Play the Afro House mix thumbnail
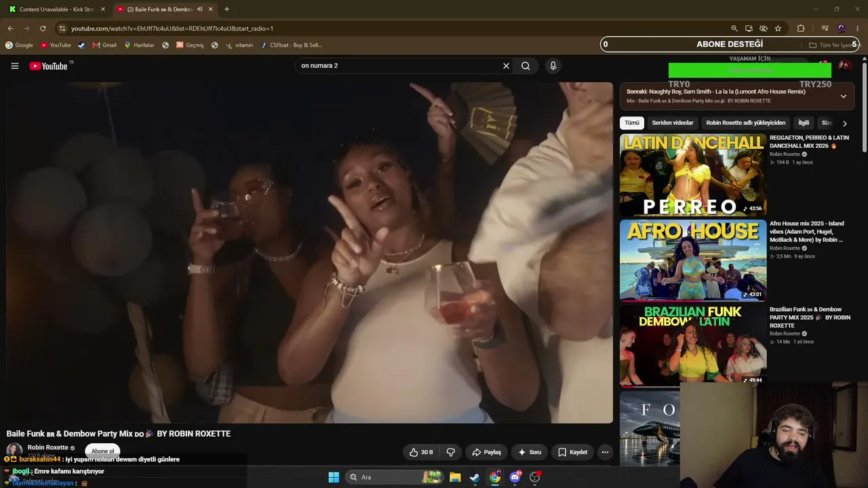868x488 pixels. pyautogui.click(x=693, y=260)
